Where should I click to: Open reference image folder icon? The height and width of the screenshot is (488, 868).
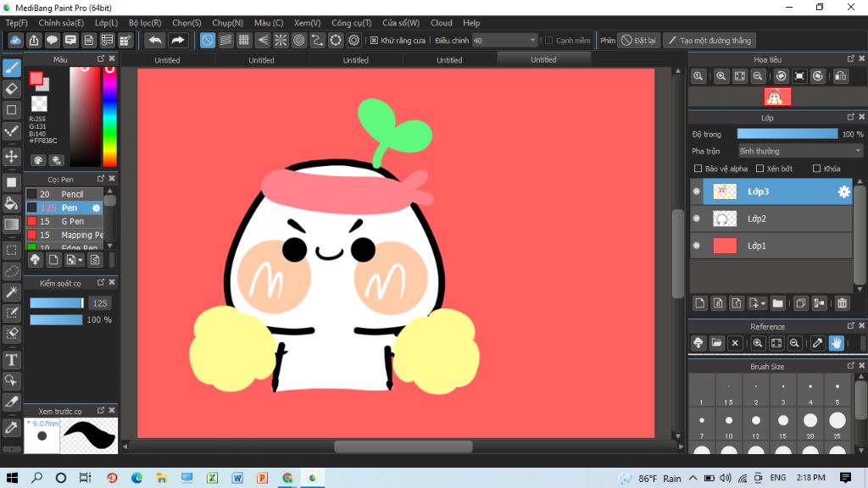716,343
